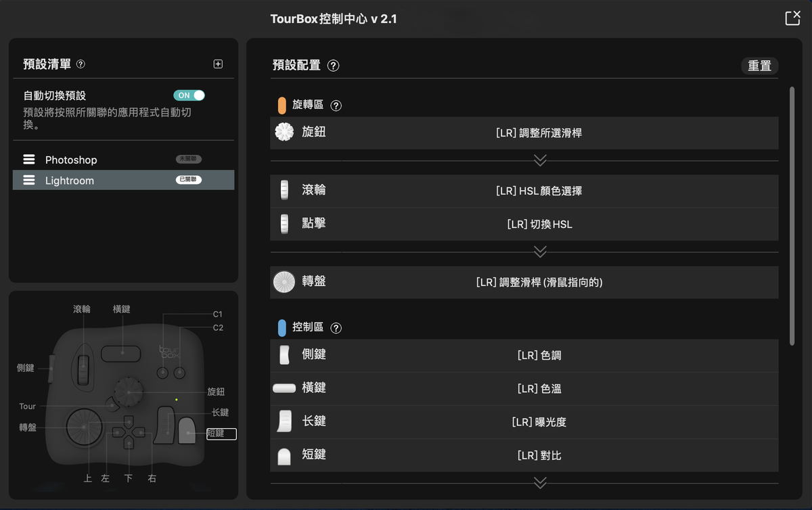This screenshot has height=510, width=812.
Task: Click the 旋鈕 knob icon in the list
Action: pyautogui.click(x=284, y=132)
